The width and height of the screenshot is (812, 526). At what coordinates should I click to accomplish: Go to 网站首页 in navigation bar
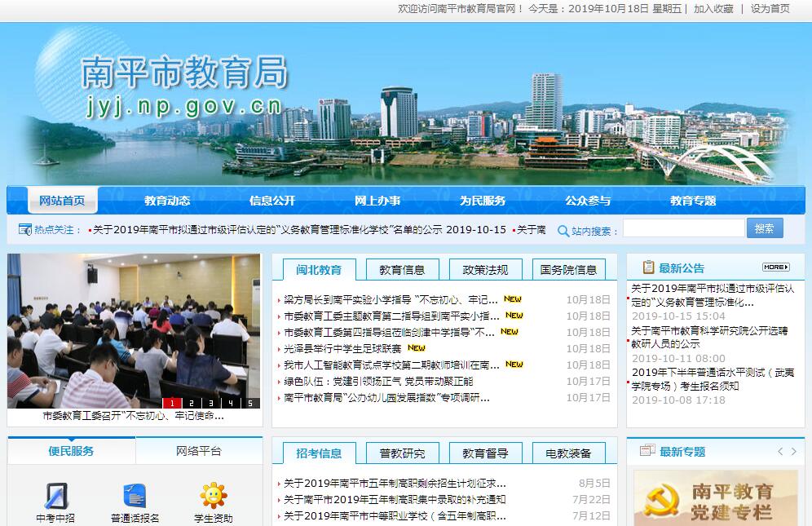[62, 200]
